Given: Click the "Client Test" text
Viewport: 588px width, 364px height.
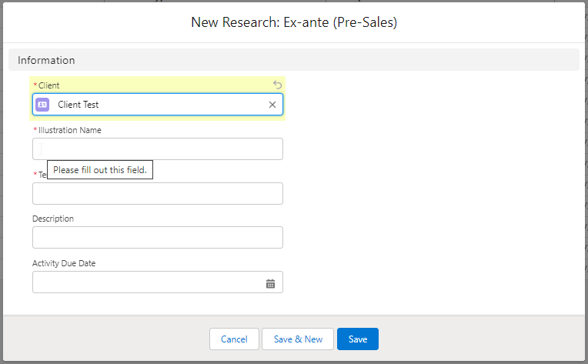Looking at the screenshot, I should tap(79, 105).
